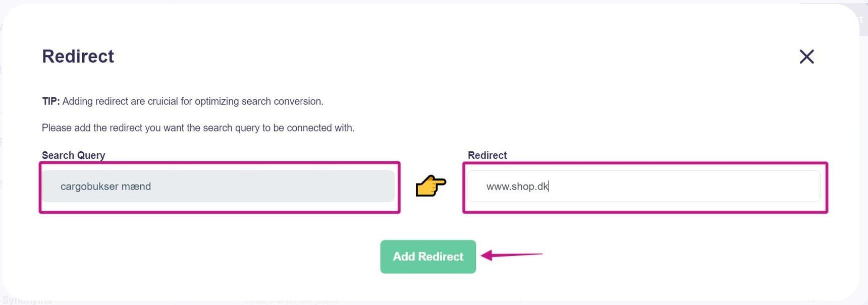Click the faded row text at the bottom center
The height and width of the screenshot is (305, 868).
(x=291, y=301)
